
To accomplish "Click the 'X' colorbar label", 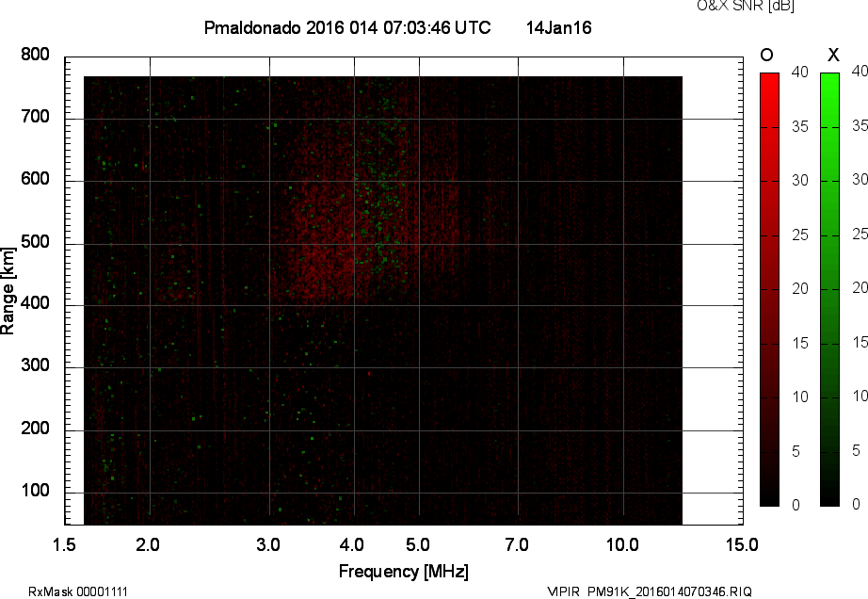I will coord(833,55).
